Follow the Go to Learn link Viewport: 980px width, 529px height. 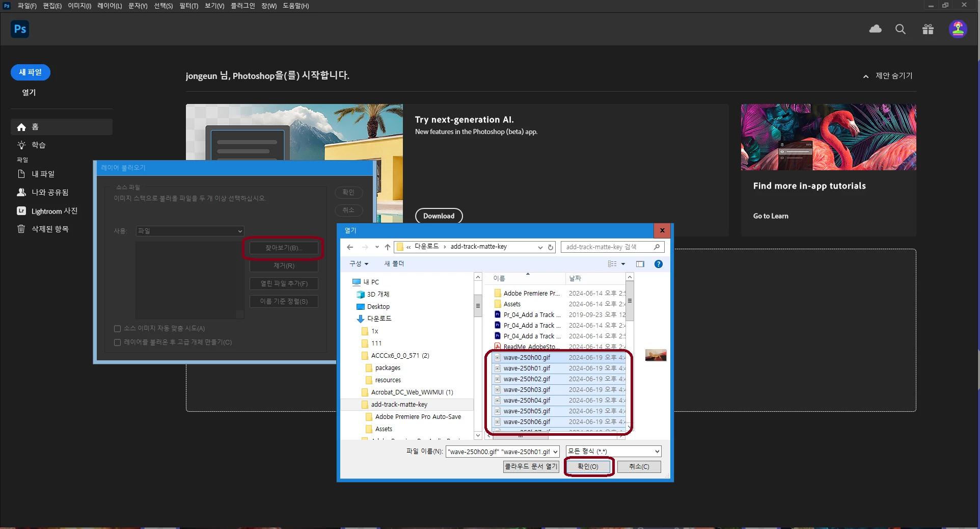click(771, 216)
